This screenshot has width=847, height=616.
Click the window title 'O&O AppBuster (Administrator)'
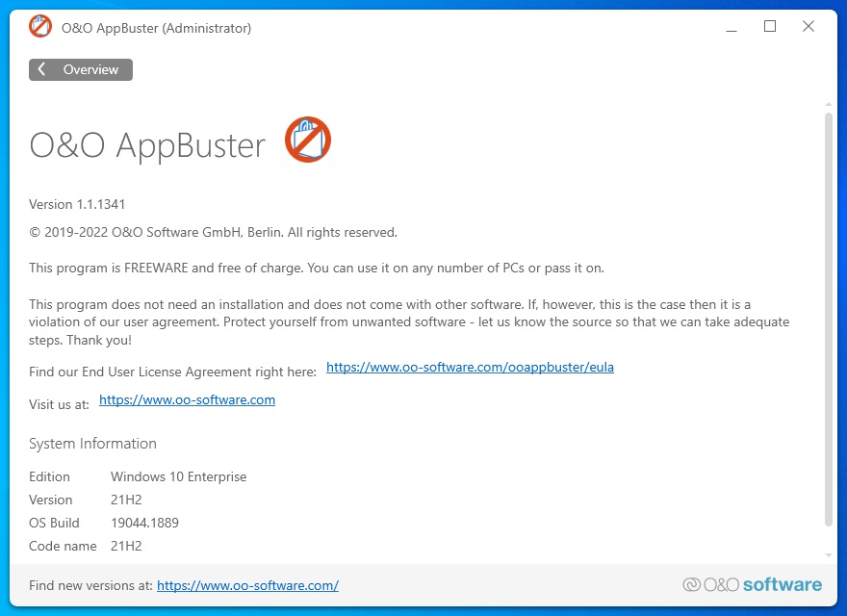157,28
